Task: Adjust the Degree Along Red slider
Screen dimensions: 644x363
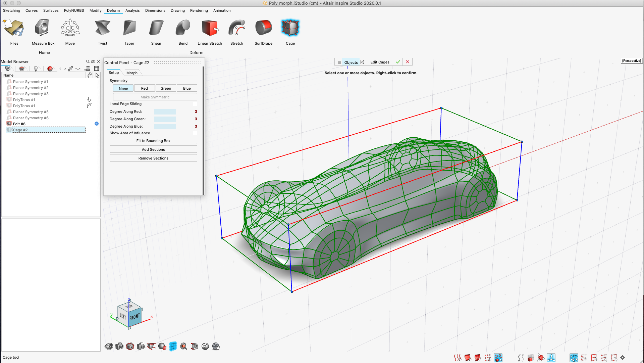Action: pyautogui.click(x=165, y=112)
